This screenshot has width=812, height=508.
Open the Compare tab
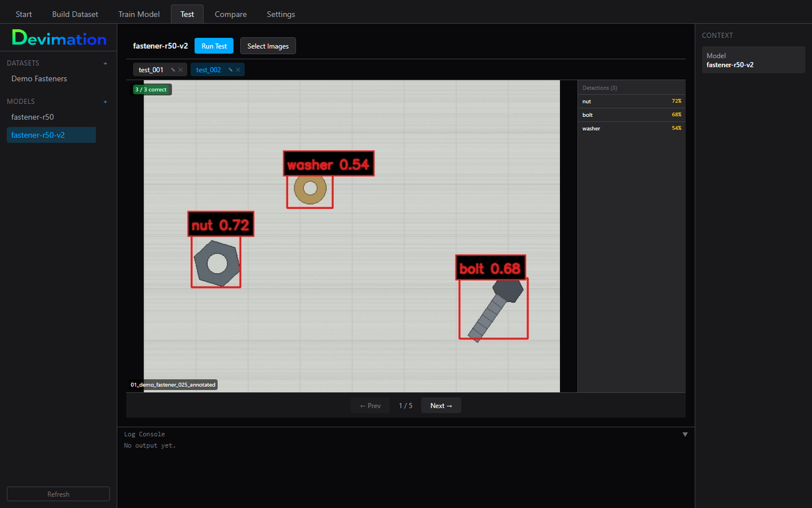click(x=230, y=14)
